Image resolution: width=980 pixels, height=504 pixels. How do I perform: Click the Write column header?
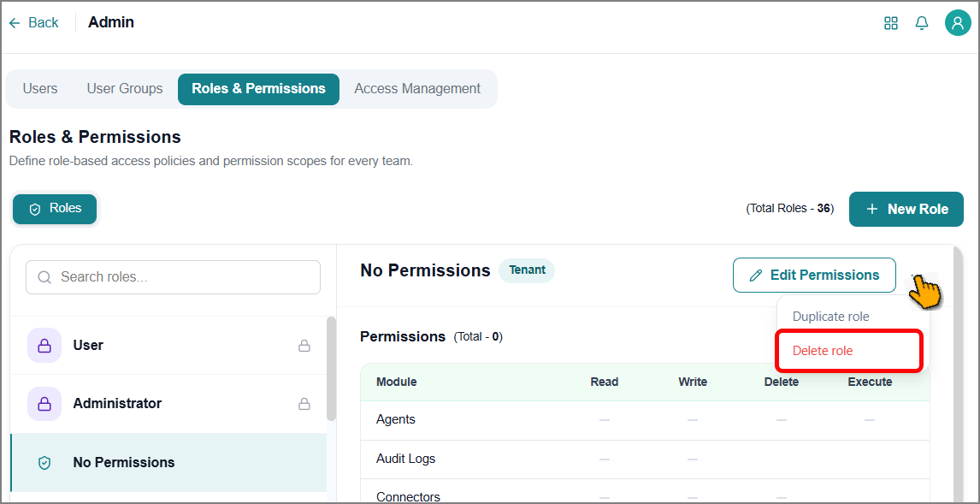pos(693,382)
